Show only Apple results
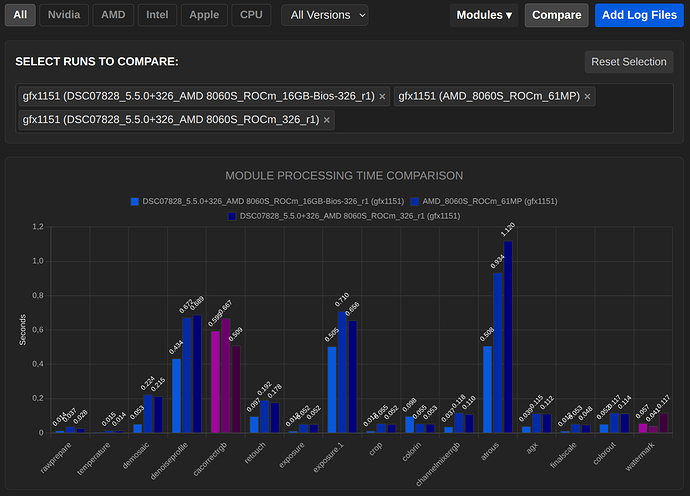This screenshot has width=690, height=496. 204,15
